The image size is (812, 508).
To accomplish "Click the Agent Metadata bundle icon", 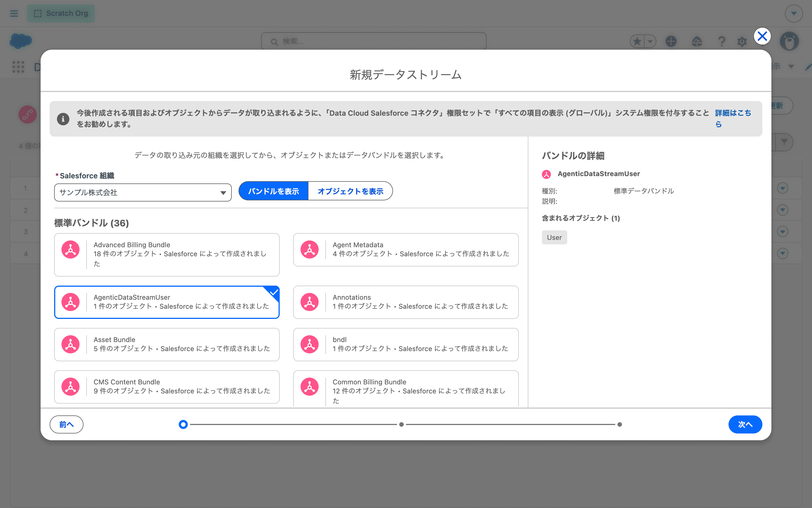I will tap(309, 249).
